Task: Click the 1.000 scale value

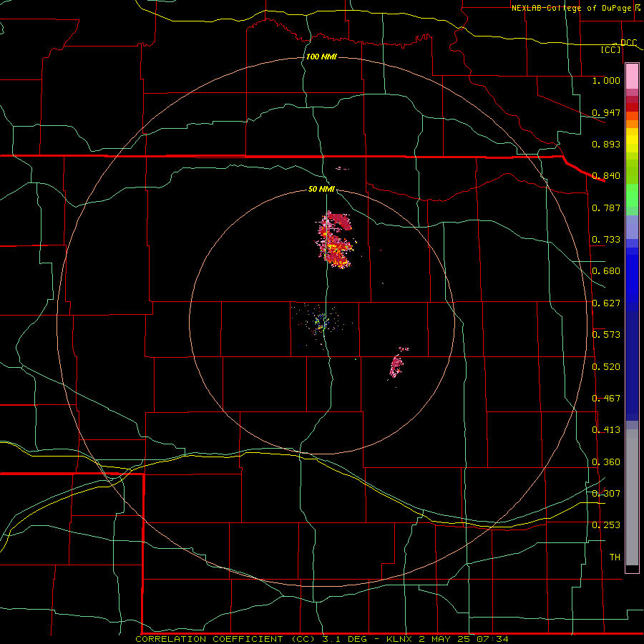Action: coord(606,80)
